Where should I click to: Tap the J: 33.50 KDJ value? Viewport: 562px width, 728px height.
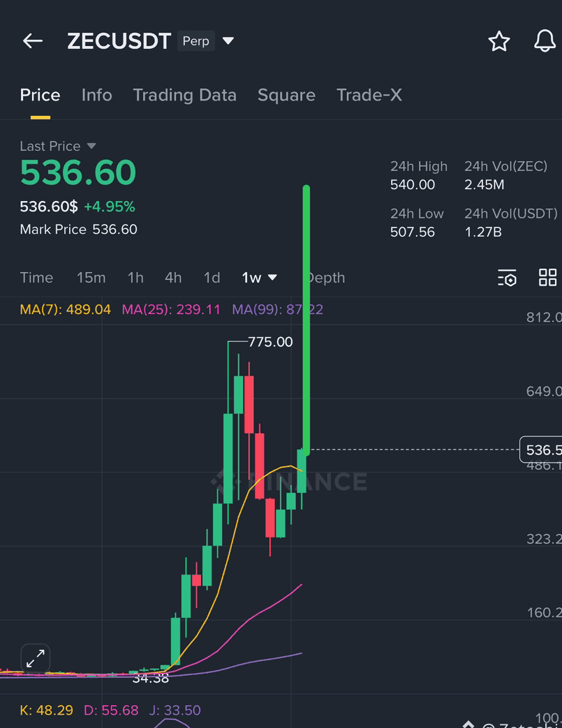175,710
